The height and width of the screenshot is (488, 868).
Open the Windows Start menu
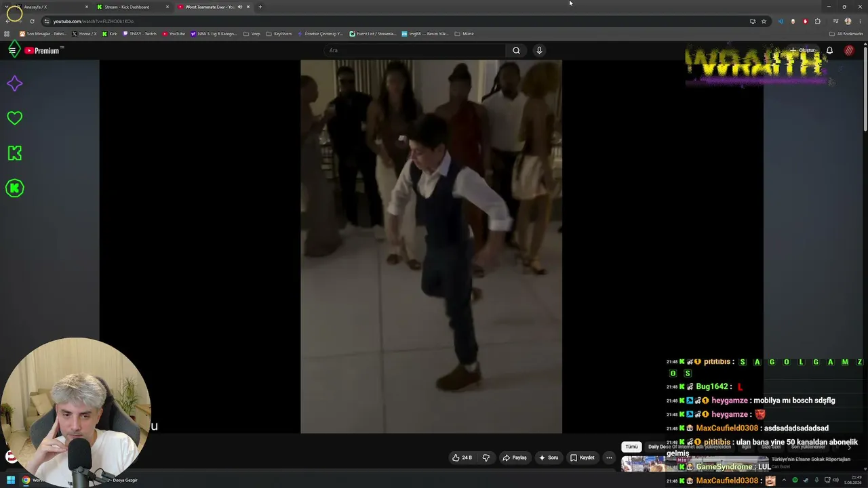click(11, 480)
